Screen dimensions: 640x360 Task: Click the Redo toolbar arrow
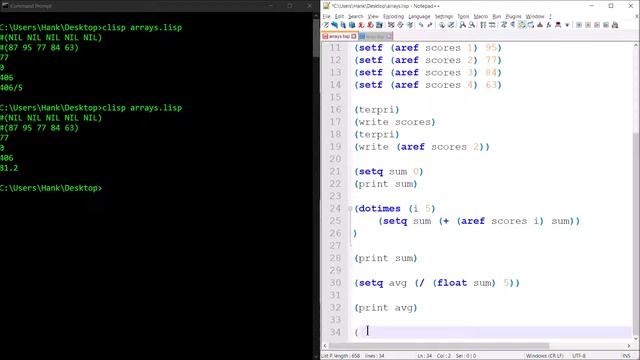pyautogui.click(x=430, y=25)
